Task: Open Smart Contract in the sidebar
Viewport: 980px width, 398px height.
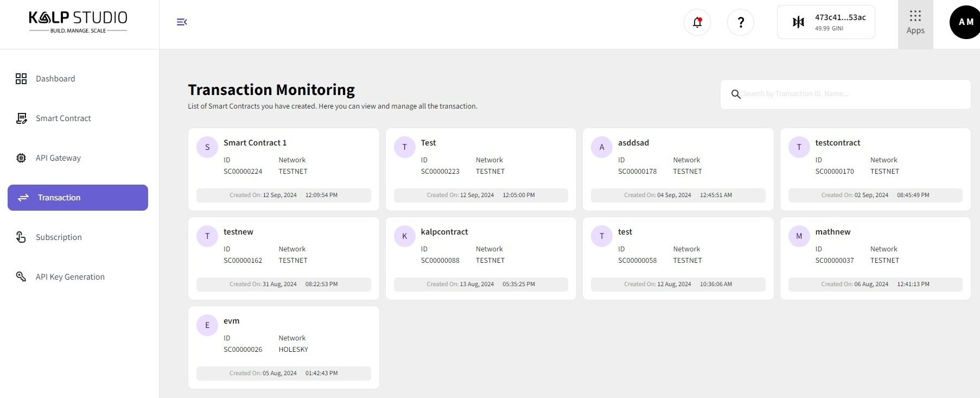Action: (x=63, y=118)
